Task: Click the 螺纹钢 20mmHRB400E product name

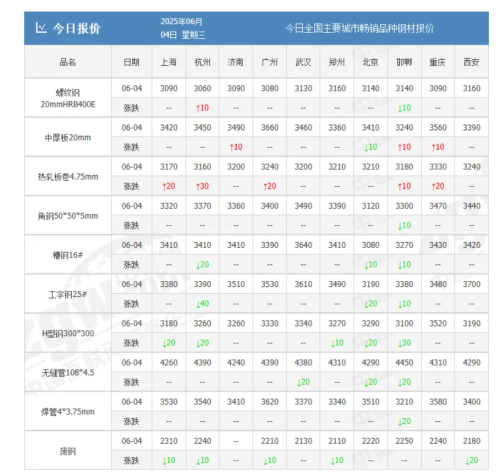Action: [x=68, y=98]
